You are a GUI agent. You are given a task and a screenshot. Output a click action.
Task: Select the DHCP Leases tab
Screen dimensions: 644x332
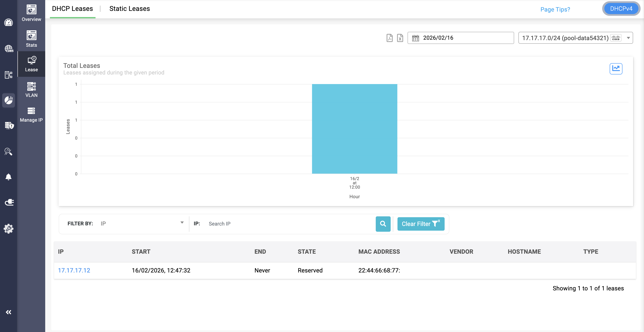(72, 9)
